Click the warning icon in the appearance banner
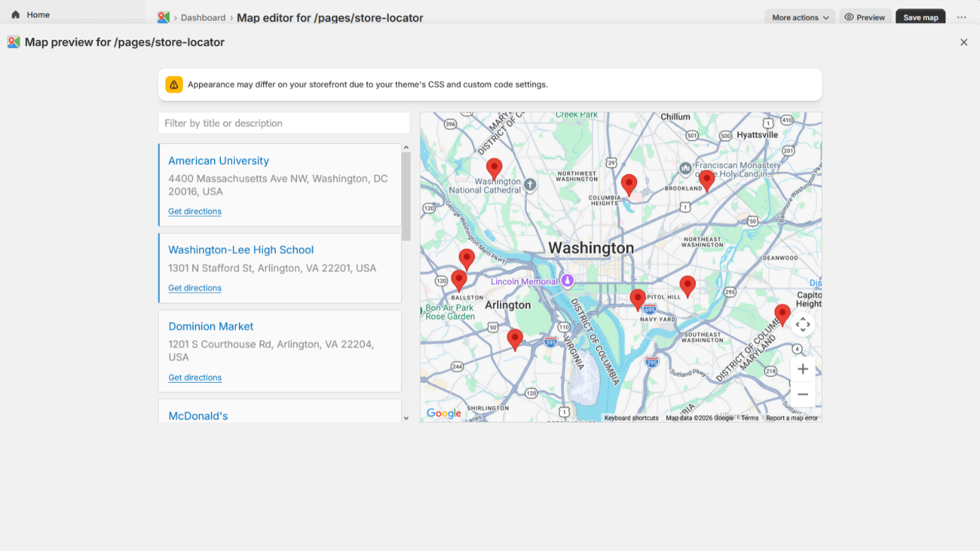Image resolution: width=980 pixels, height=551 pixels. point(174,84)
